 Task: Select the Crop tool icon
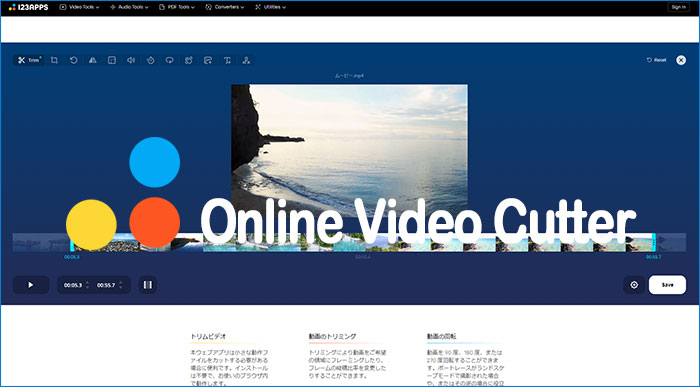pyautogui.click(x=54, y=60)
